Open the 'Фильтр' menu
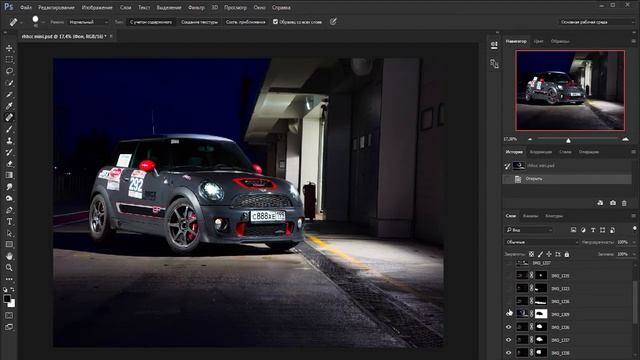 (x=196, y=7)
